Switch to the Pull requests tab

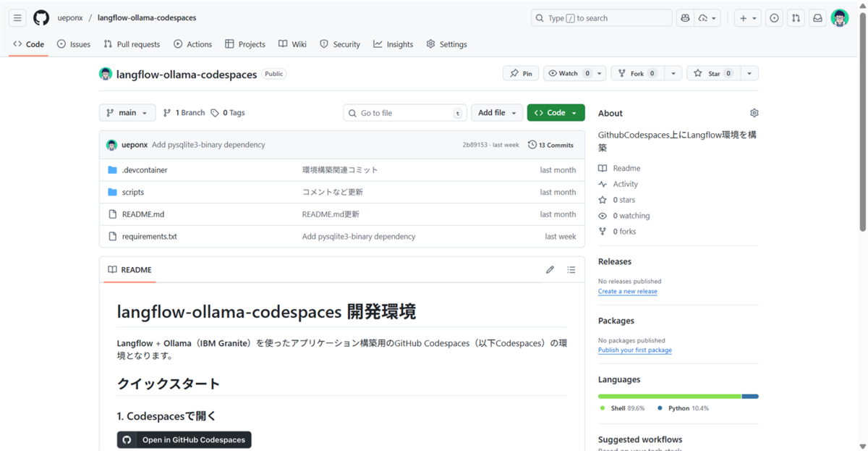(132, 44)
